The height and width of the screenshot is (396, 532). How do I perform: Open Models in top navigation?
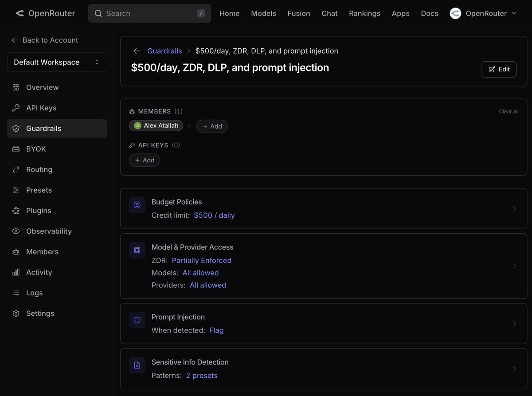pos(263,13)
